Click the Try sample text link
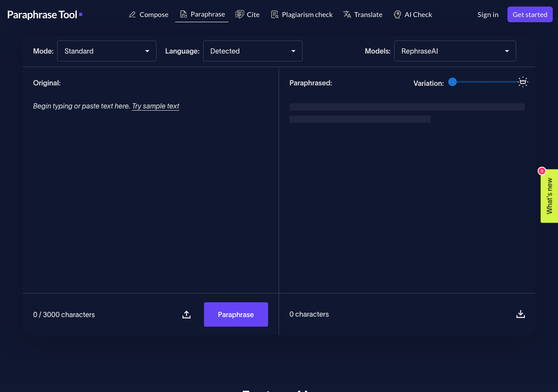This screenshot has width=558, height=392. click(x=156, y=106)
